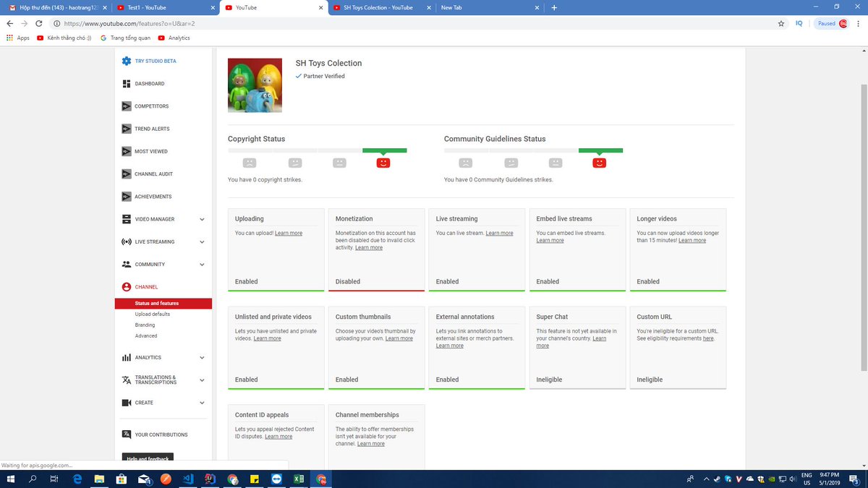Screen dimensions: 868x488
Task: Click Learn more in Content ID appeals card
Action: (278, 437)
